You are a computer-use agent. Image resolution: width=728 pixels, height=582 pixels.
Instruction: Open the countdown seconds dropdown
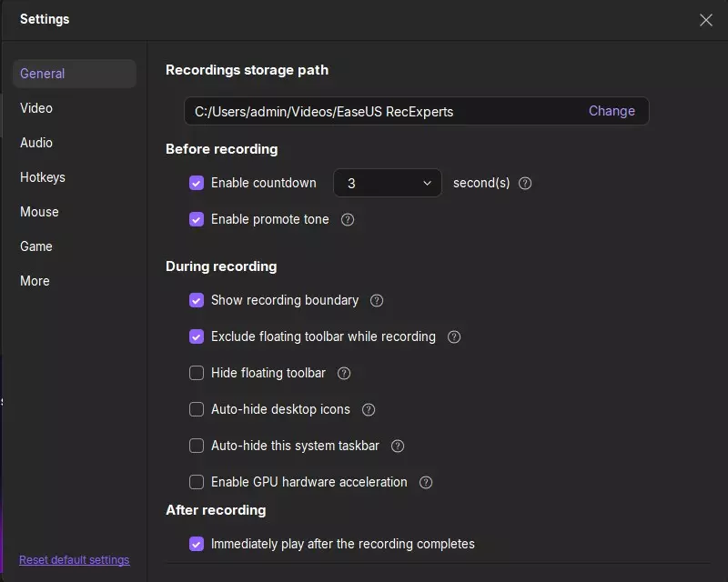[x=388, y=183]
